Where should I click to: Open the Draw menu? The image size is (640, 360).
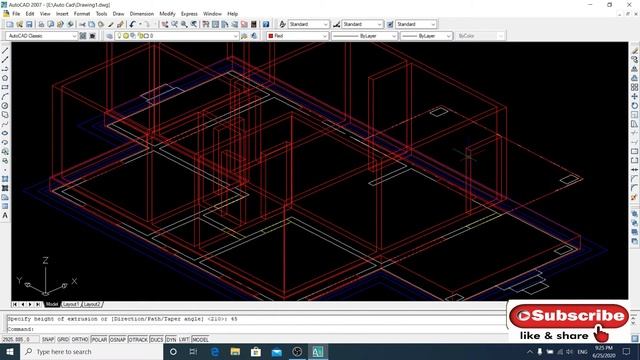coord(118,14)
